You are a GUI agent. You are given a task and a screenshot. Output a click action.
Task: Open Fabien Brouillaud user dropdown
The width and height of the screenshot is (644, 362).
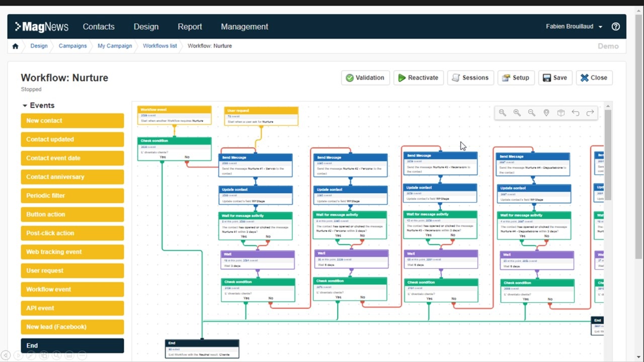tap(574, 27)
